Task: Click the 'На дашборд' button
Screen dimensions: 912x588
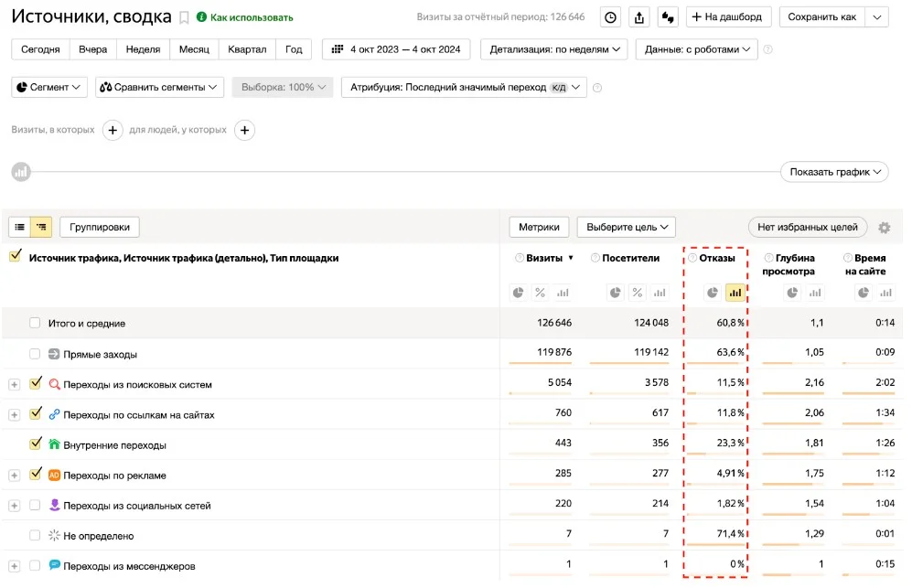Action: click(729, 17)
